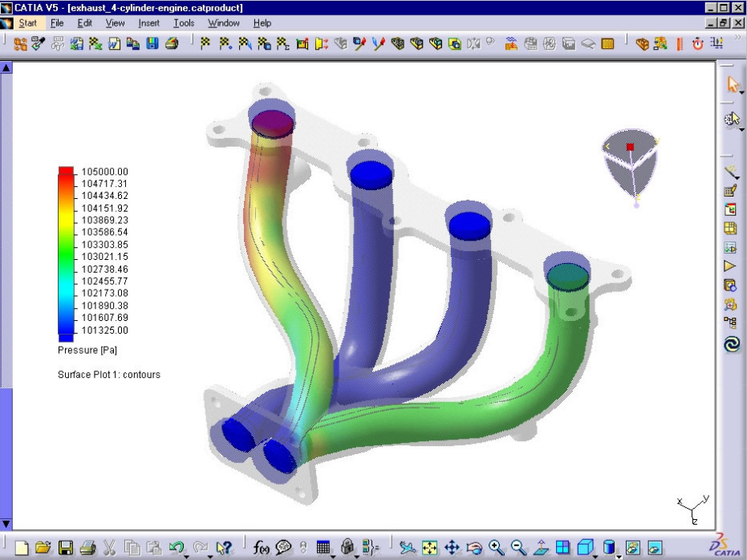Screen dimensions: 747x560
Task: Open the Tools menu
Action: 184,22
